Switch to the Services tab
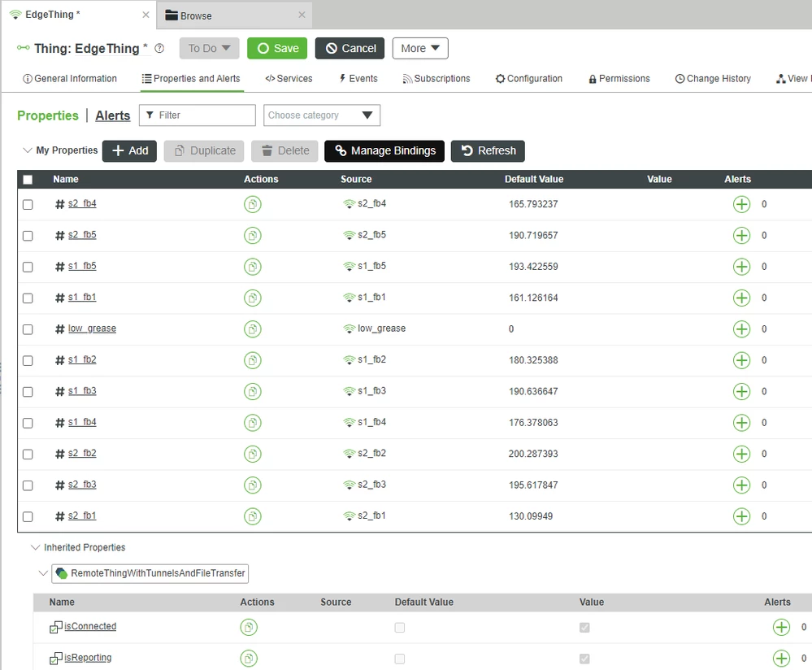 pos(289,78)
